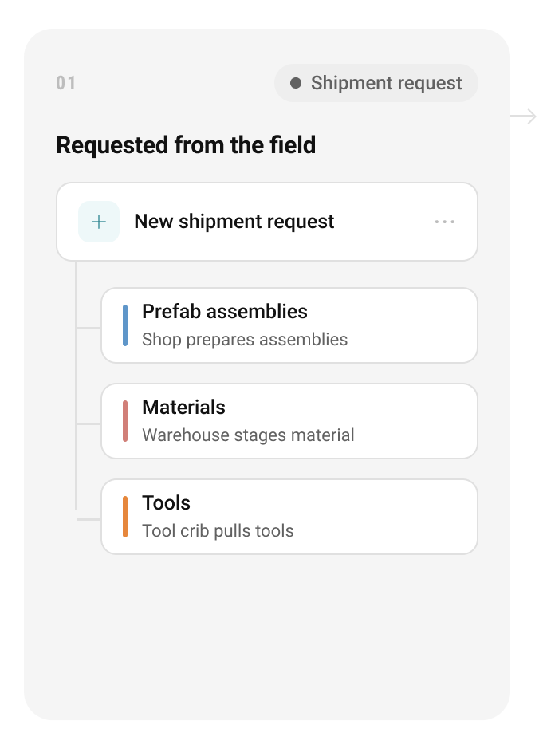Click the plus icon for new shipment

click(x=99, y=222)
